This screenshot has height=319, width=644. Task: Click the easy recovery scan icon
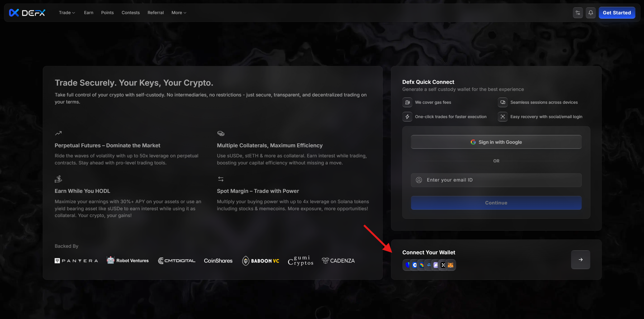503,117
